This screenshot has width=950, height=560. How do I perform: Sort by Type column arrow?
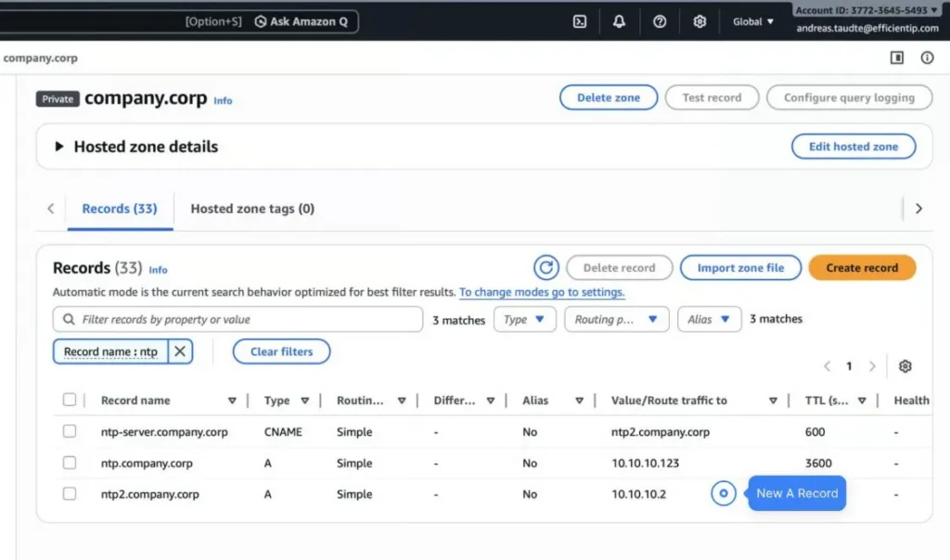pos(304,401)
